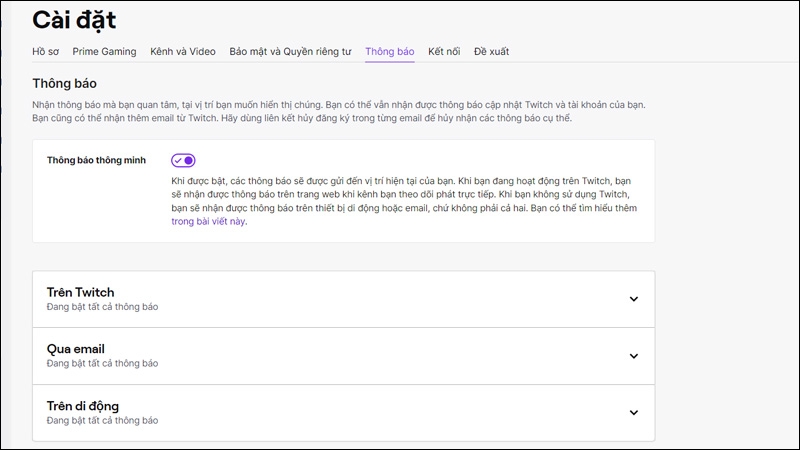
Task: Open the Kết nối tab
Action: 444,52
